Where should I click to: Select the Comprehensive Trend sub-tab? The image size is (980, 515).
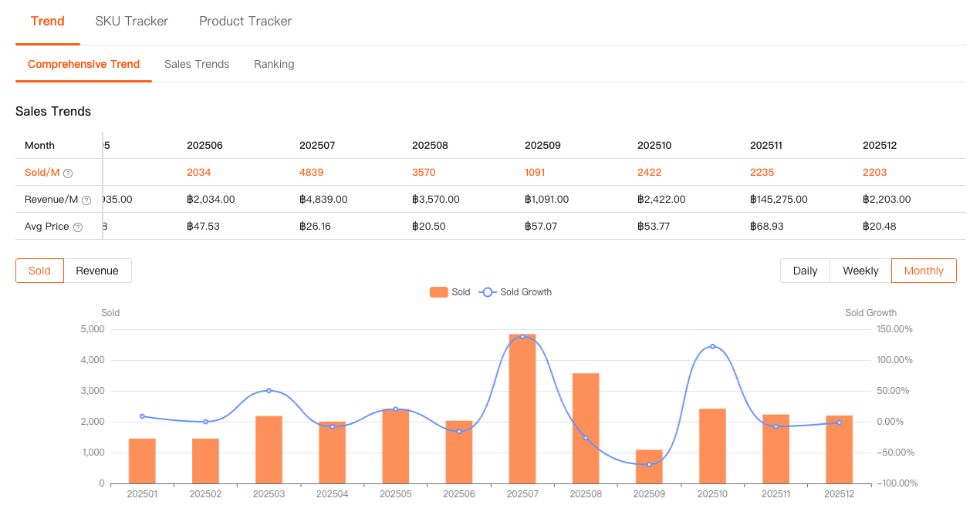pos(83,64)
